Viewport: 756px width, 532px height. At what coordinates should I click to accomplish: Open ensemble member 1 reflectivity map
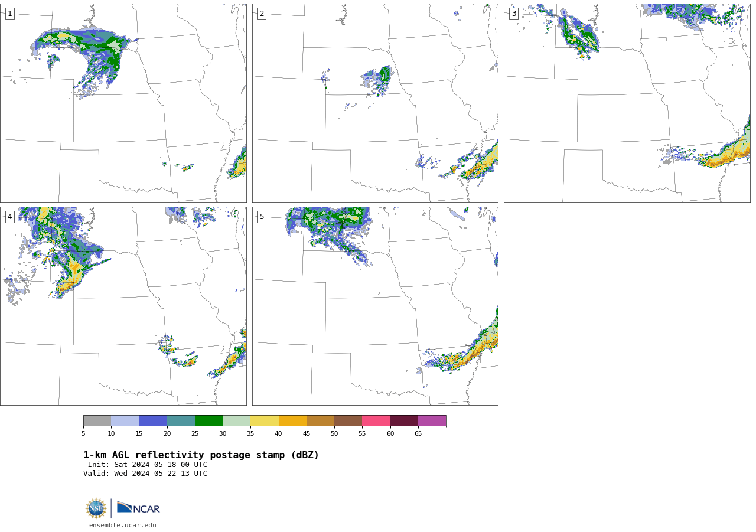pos(123,103)
